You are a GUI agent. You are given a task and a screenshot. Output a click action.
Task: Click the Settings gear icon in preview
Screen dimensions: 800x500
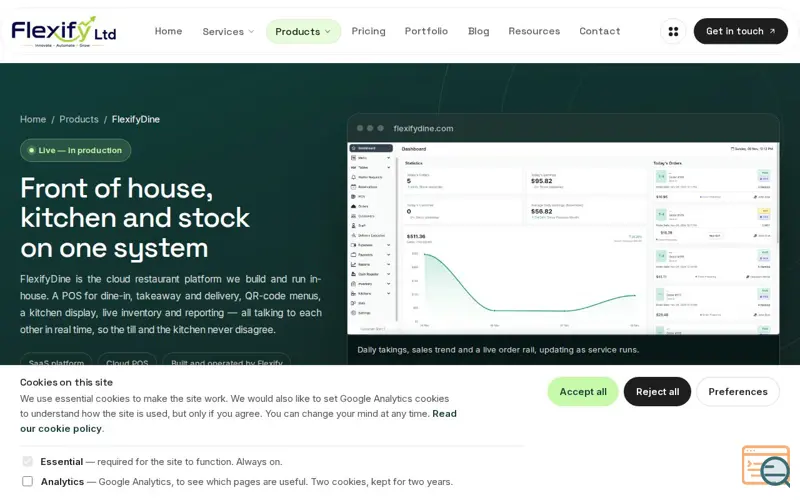(x=354, y=313)
